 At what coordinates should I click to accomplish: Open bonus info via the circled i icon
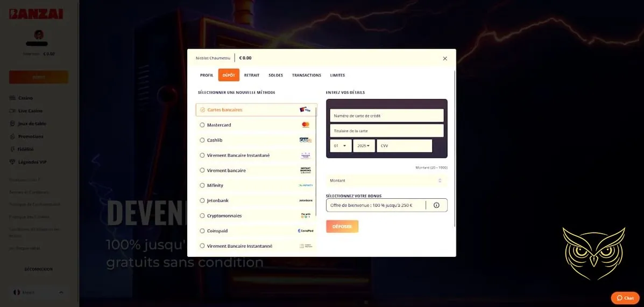436,205
